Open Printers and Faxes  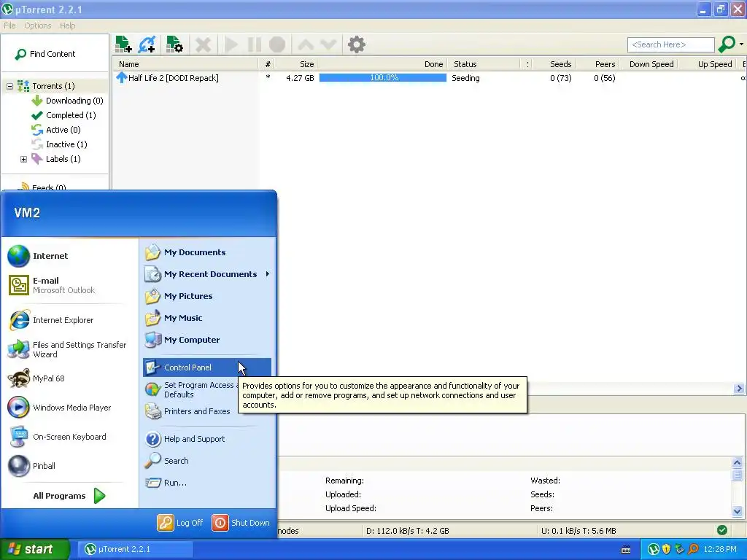(190, 411)
